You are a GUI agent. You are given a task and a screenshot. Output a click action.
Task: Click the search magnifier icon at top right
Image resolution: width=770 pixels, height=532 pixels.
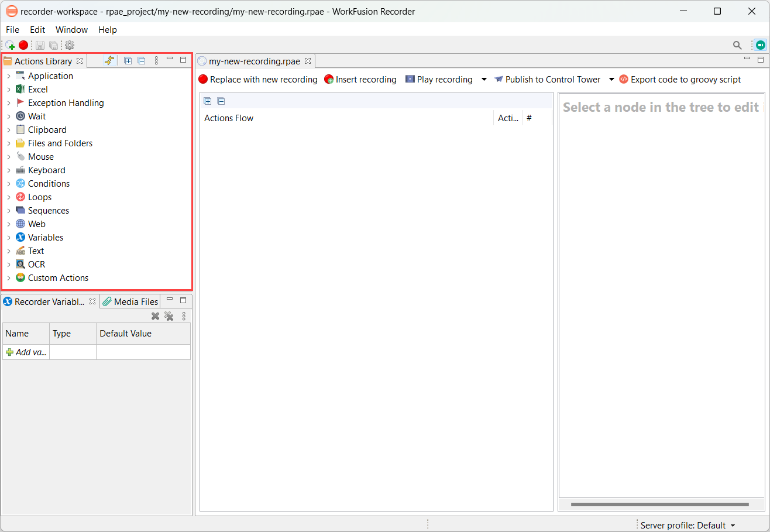coord(738,45)
